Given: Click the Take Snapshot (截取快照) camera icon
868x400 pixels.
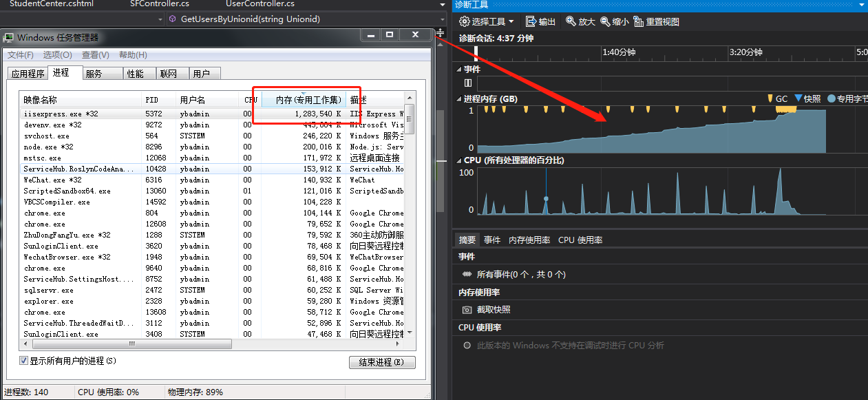Looking at the screenshot, I should click(x=467, y=310).
